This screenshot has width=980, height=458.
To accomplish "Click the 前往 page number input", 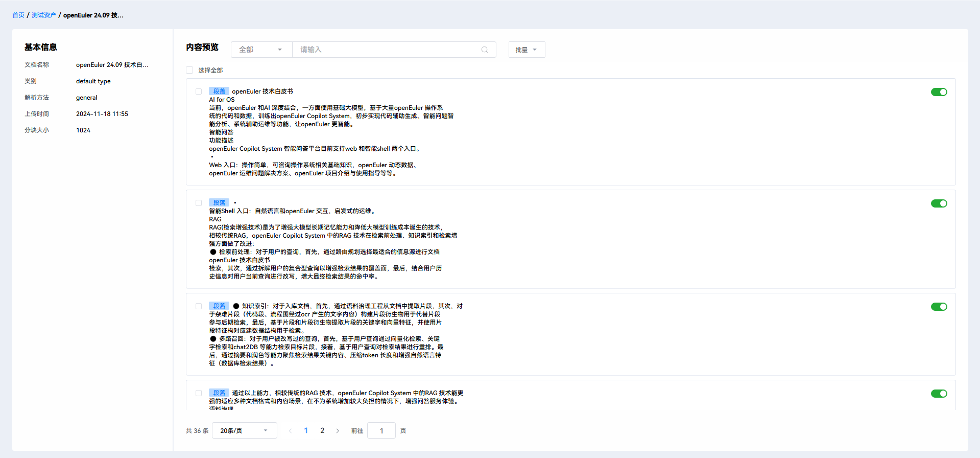I will coord(381,430).
